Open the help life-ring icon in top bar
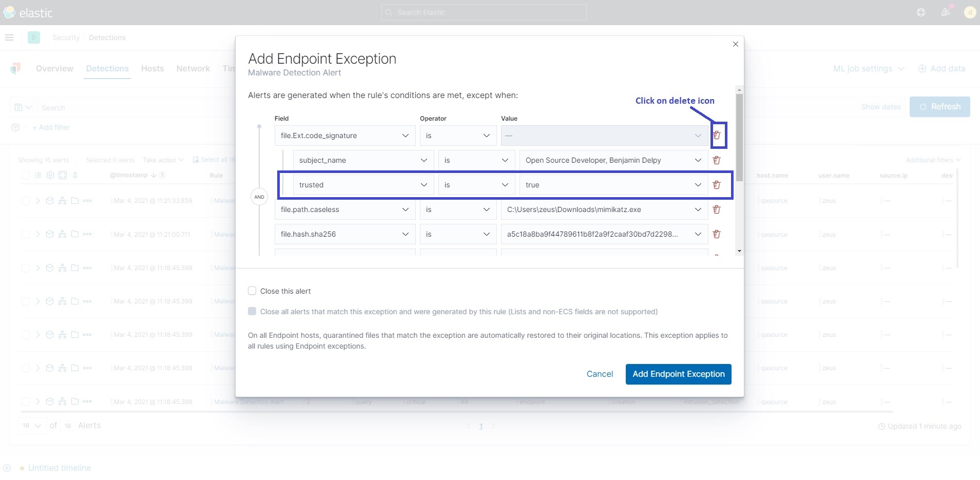The height and width of the screenshot is (480, 980). point(921,12)
